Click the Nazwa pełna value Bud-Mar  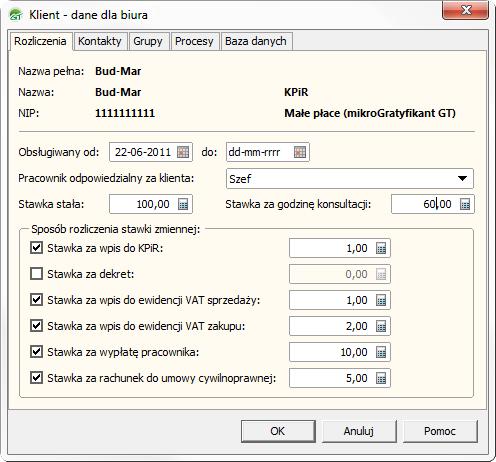coord(118,71)
